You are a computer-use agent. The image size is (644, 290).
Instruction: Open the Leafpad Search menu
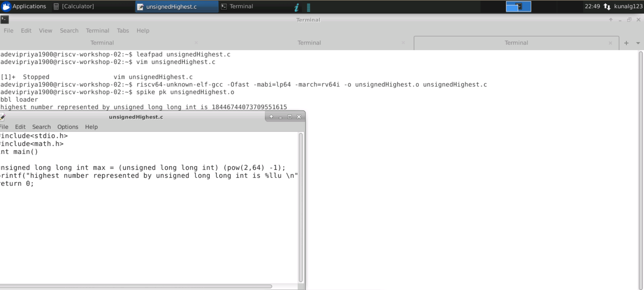click(41, 127)
